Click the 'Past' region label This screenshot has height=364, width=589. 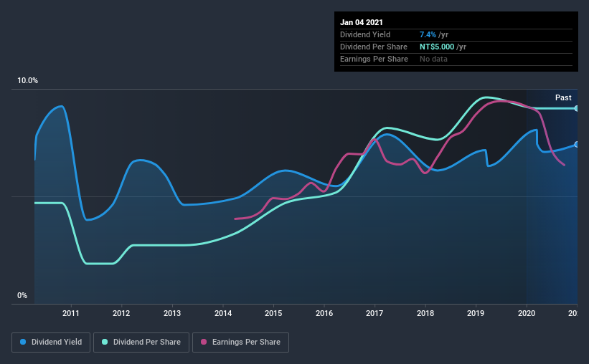(x=563, y=97)
